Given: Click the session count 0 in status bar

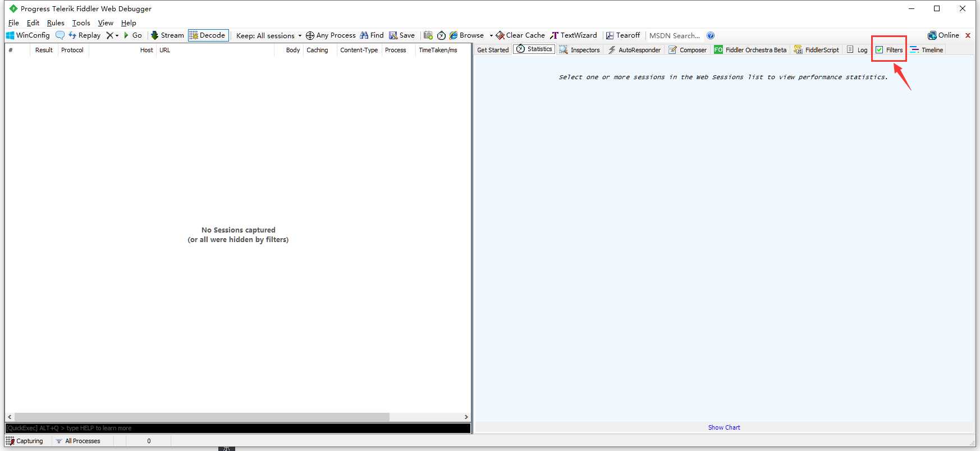Looking at the screenshot, I should (x=149, y=441).
